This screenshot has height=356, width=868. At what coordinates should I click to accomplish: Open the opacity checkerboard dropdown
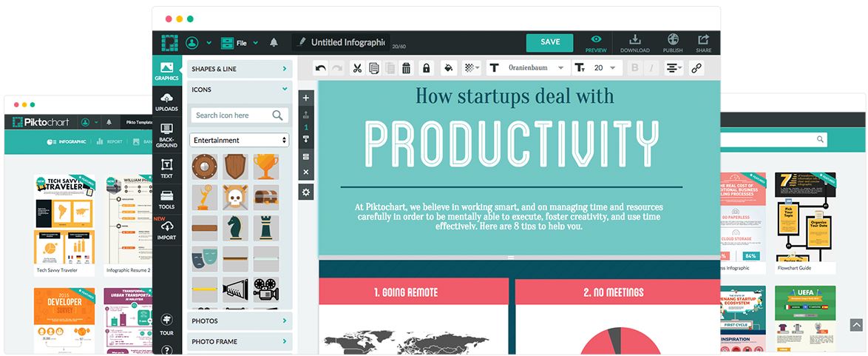tap(472, 68)
